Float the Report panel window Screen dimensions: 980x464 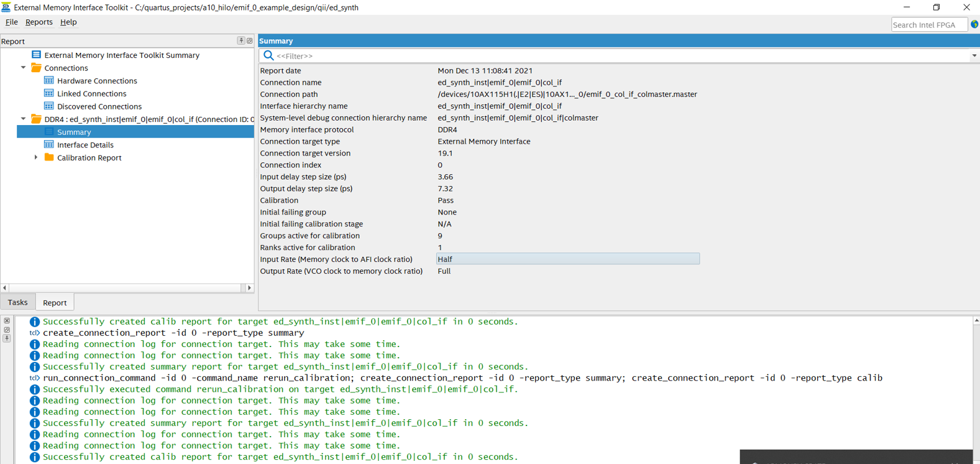point(250,41)
